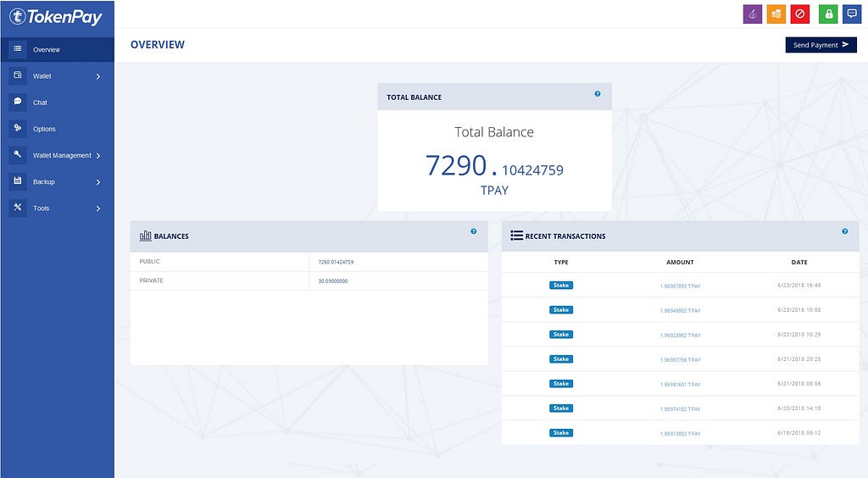Click the Stake badge dated 6/21/2018 20:25
Screen dimensions: 868x478
click(561, 359)
